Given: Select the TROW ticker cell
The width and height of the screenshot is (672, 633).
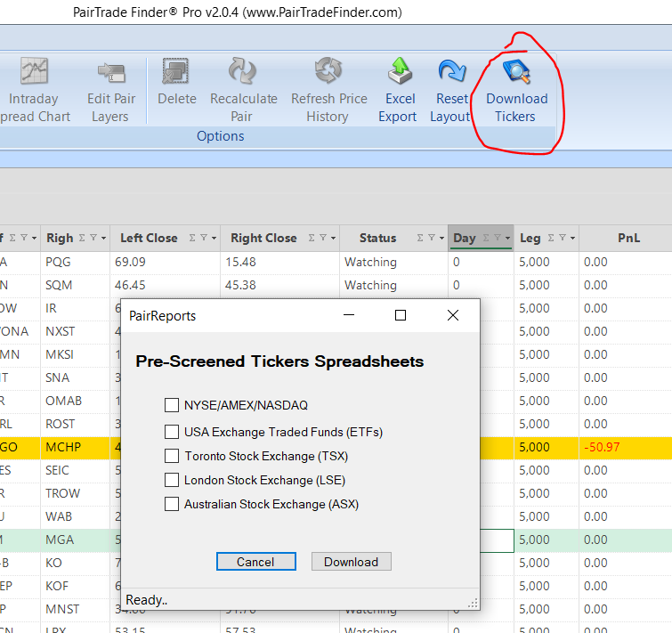Looking at the screenshot, I should point(75,493).
